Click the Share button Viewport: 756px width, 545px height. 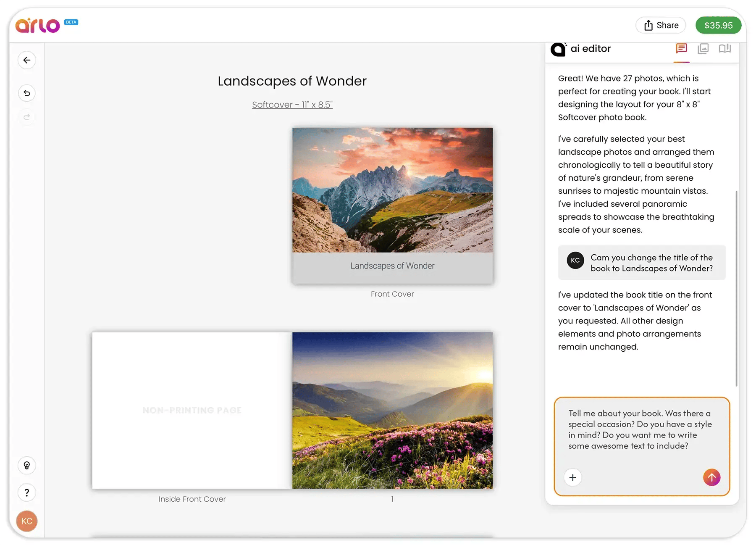[x=660, y=25]
